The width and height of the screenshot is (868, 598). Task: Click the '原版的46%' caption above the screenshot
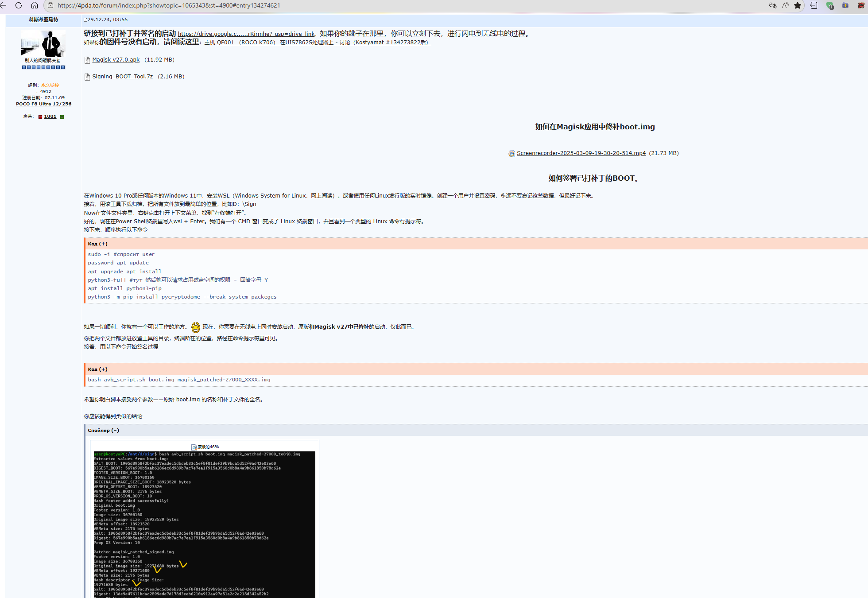208,447
